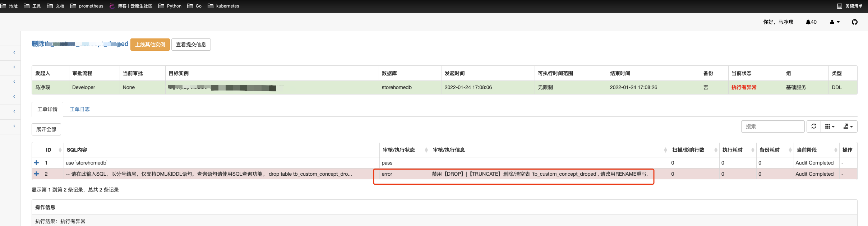Expand row 1 with the plus icon
This screenshot has height=226, width=868.
[36, 163]
